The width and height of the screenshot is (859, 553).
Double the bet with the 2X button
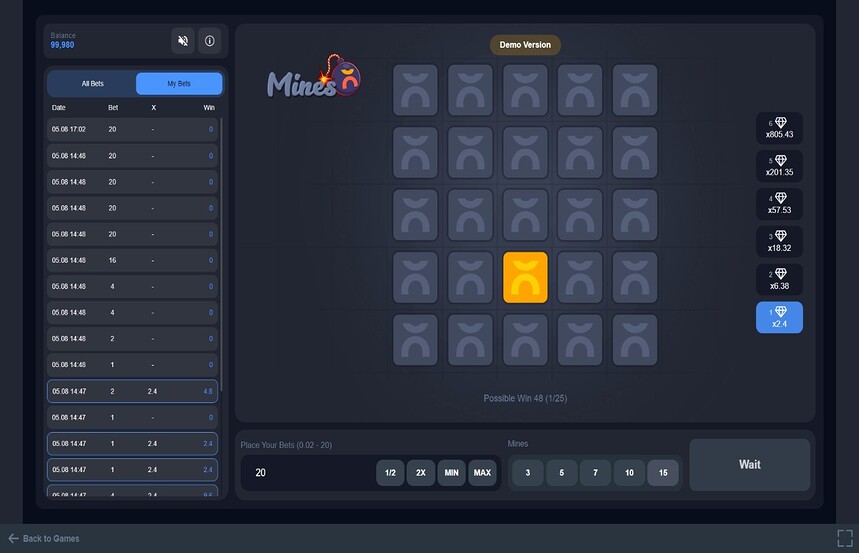(421, 472)
